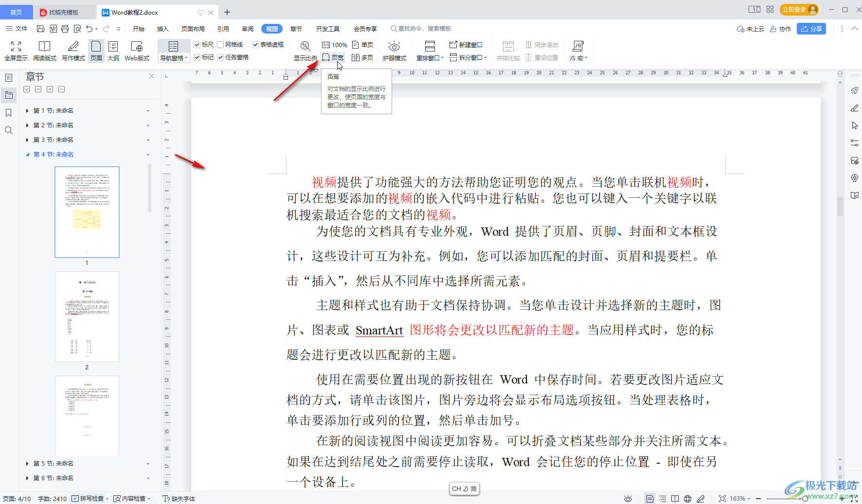862x504 pixels.
Task: Turn on eye protection mode
Action: click(394, 51)
